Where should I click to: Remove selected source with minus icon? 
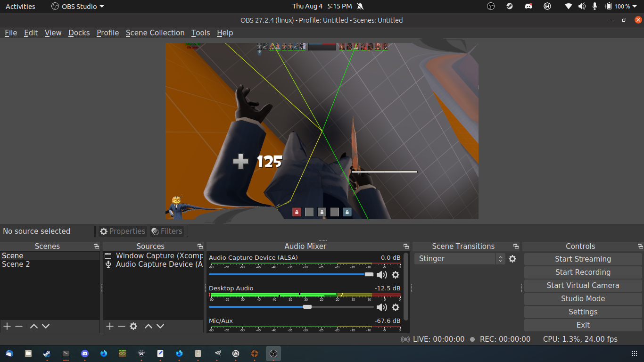122,326
